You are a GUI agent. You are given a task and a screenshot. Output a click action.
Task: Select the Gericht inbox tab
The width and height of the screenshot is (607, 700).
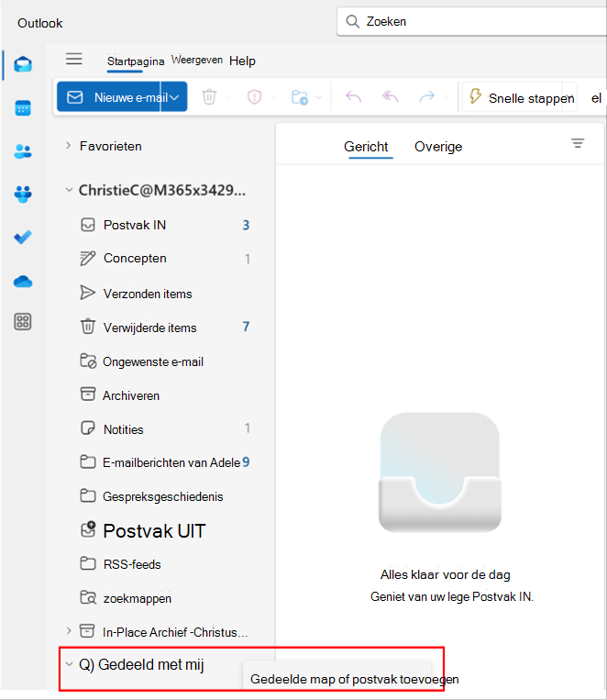point(366,147)
